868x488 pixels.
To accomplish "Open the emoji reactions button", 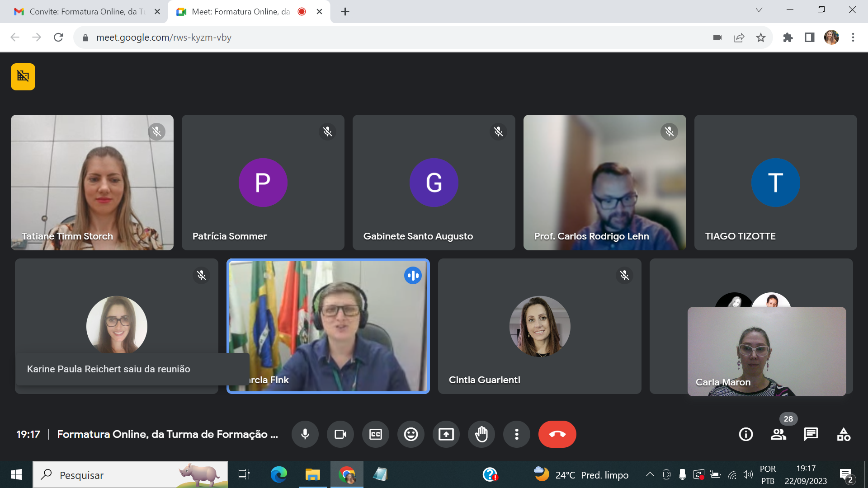I will pos(410,434).
